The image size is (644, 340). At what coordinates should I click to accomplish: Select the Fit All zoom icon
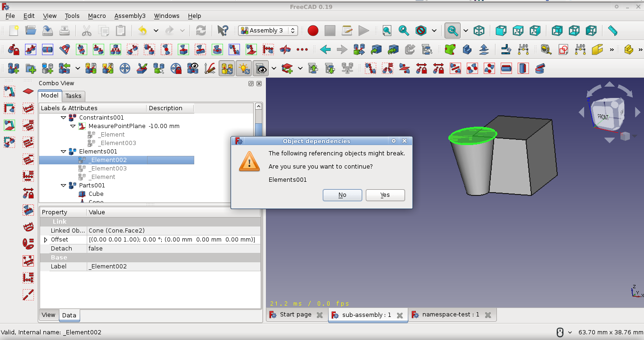[x=387, y=30]
